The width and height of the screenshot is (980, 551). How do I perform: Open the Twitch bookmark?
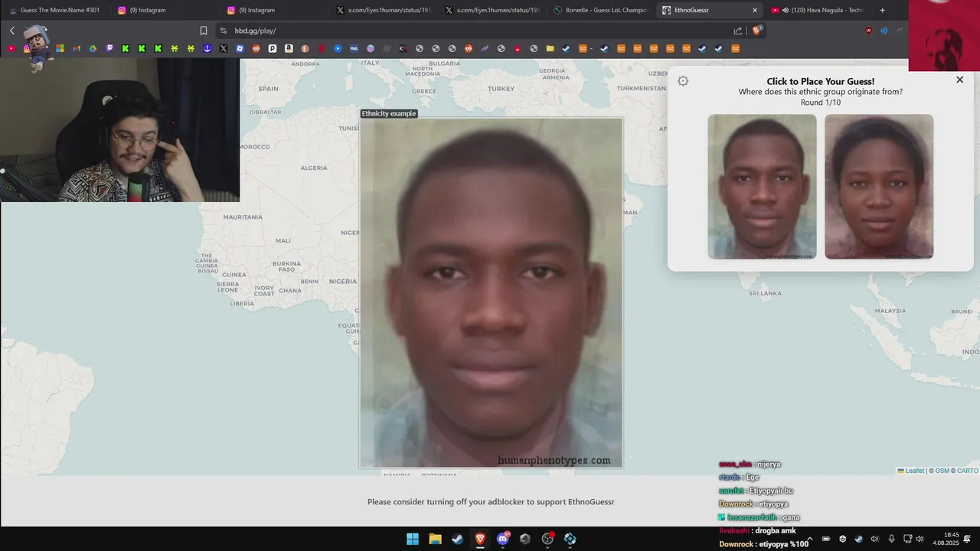[x=109, y=48]
